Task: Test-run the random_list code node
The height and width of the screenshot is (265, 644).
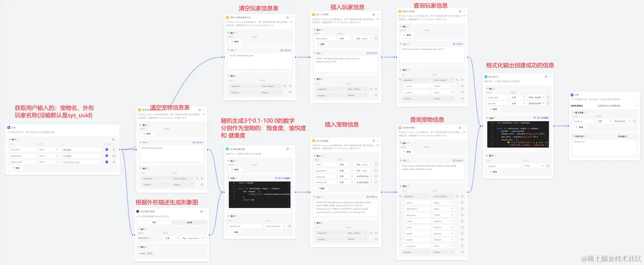Action: (x=287, y=149)
